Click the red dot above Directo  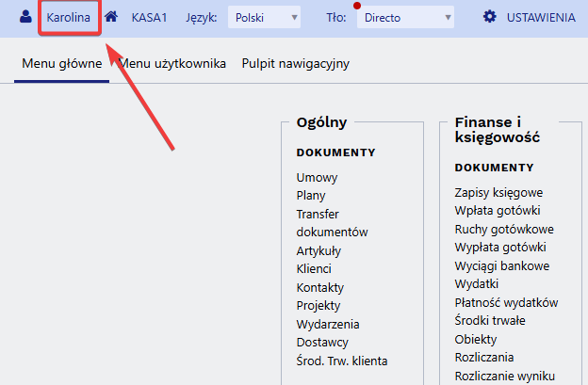click(357, 7)
